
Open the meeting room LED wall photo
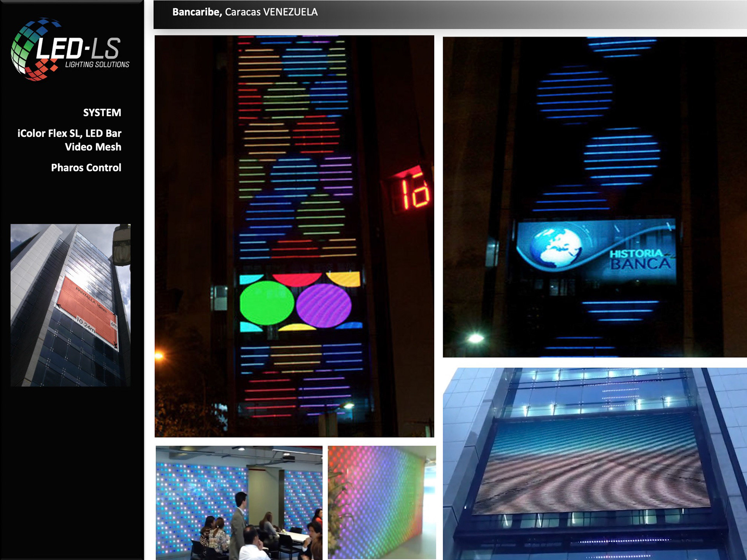(239, 502)
